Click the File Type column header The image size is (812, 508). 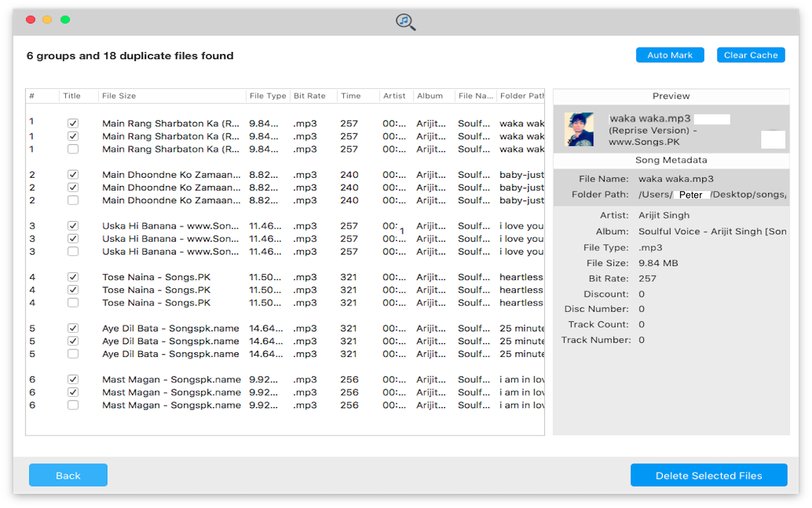click(268, 96)
